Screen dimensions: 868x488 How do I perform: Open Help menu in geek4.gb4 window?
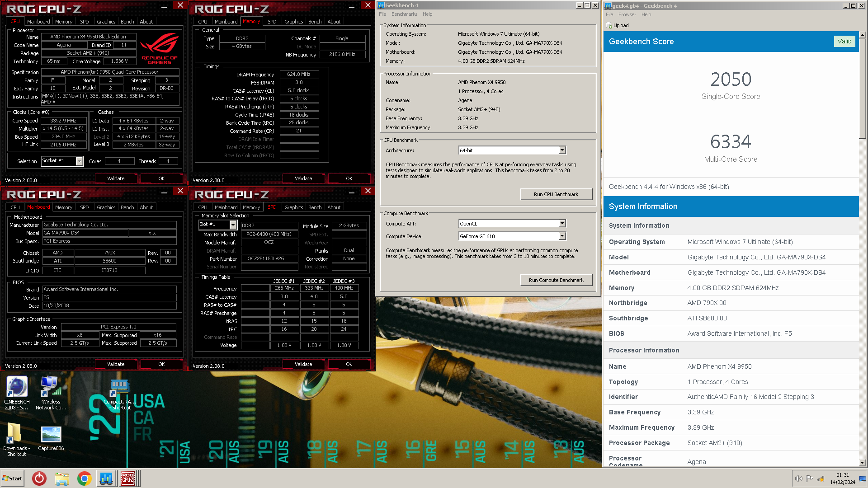pos(646,14)
